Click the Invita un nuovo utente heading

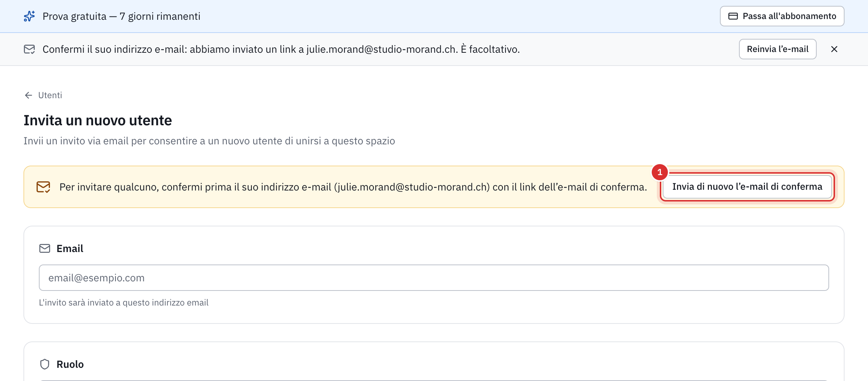click(98, 121)
